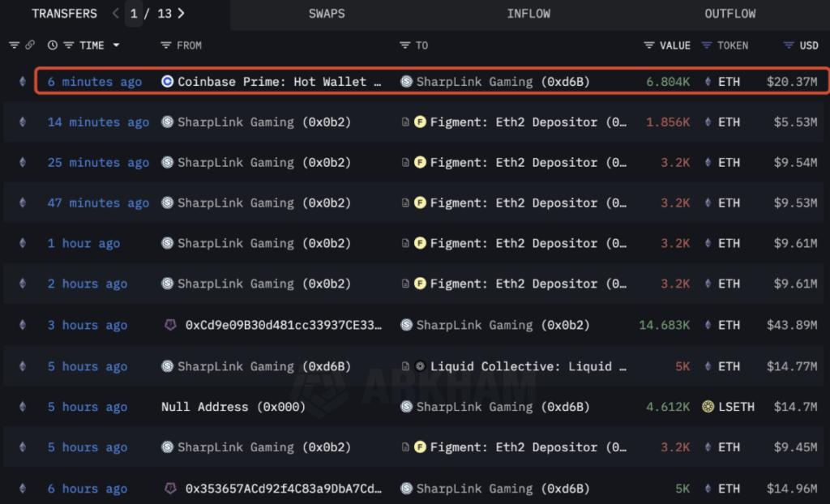Select the $43.89M USD amount

(x=792, y=325)
